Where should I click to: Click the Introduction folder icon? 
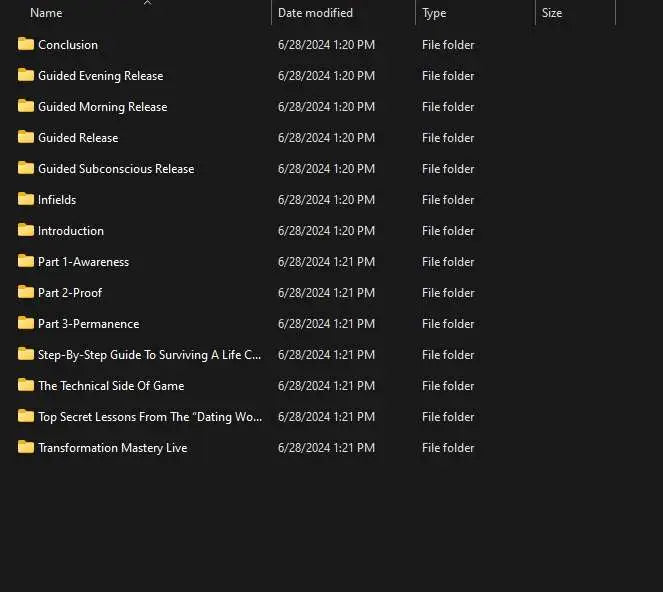pyautogui.click(x=26, y=230)
